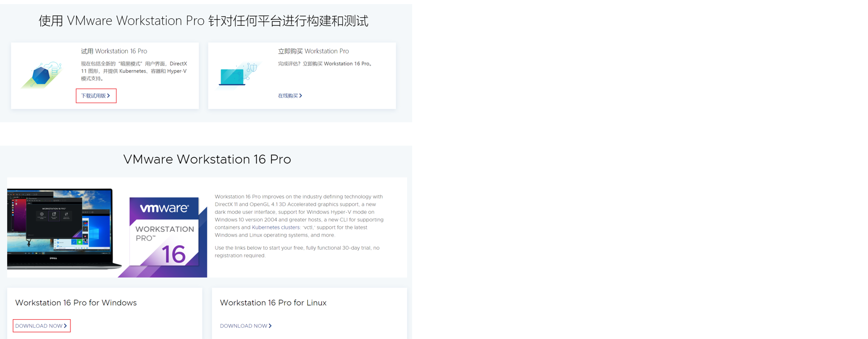This screenshot has height=339, width=868.
Task: Click the 立即购买 Workstation Pro card title
Action: tap(313, 51)
